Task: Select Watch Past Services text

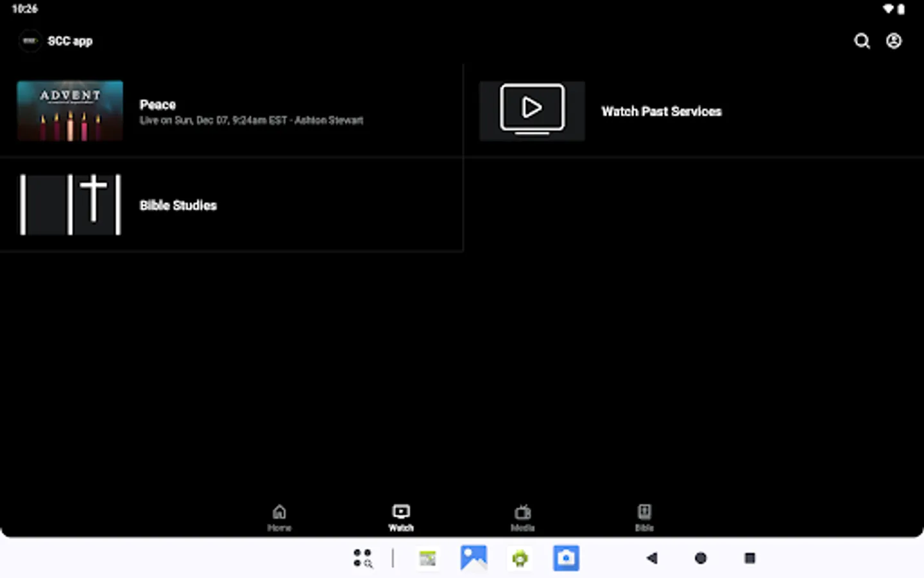Action: [x=662, y=111]
